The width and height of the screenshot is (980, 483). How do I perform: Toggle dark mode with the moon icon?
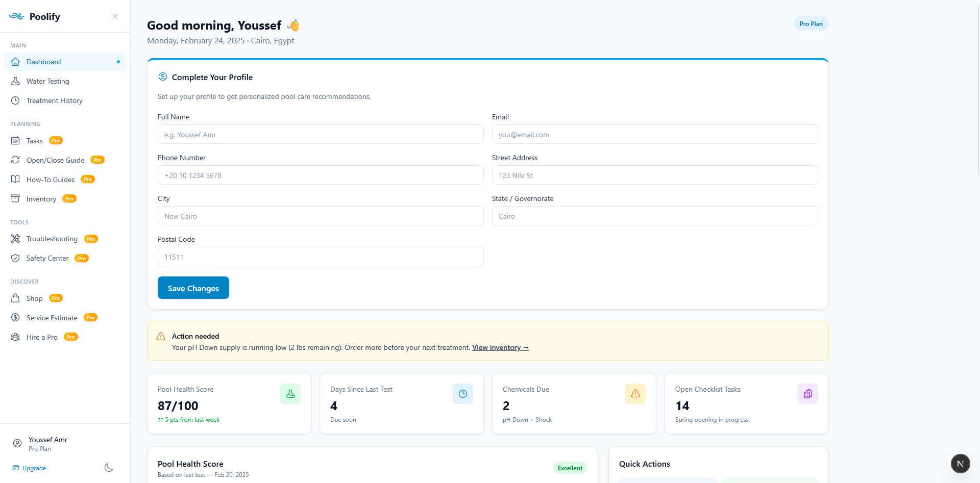[108, 468]
